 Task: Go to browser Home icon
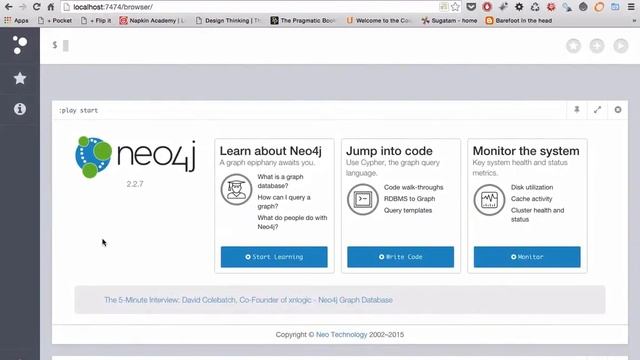[x=51, y=7]
